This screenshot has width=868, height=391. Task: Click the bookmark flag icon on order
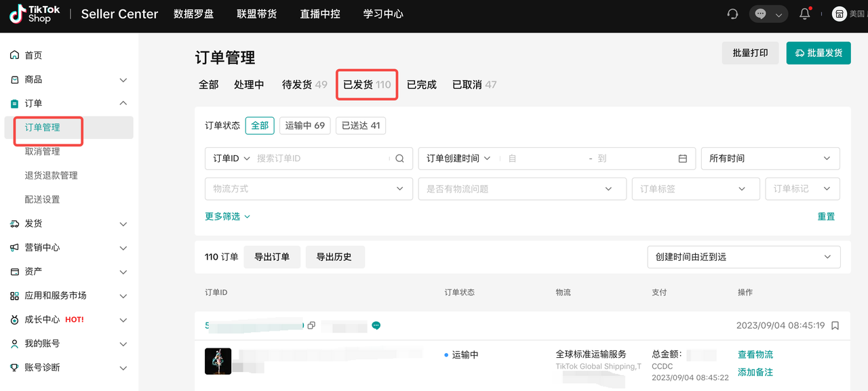click(x=835, y=326)
